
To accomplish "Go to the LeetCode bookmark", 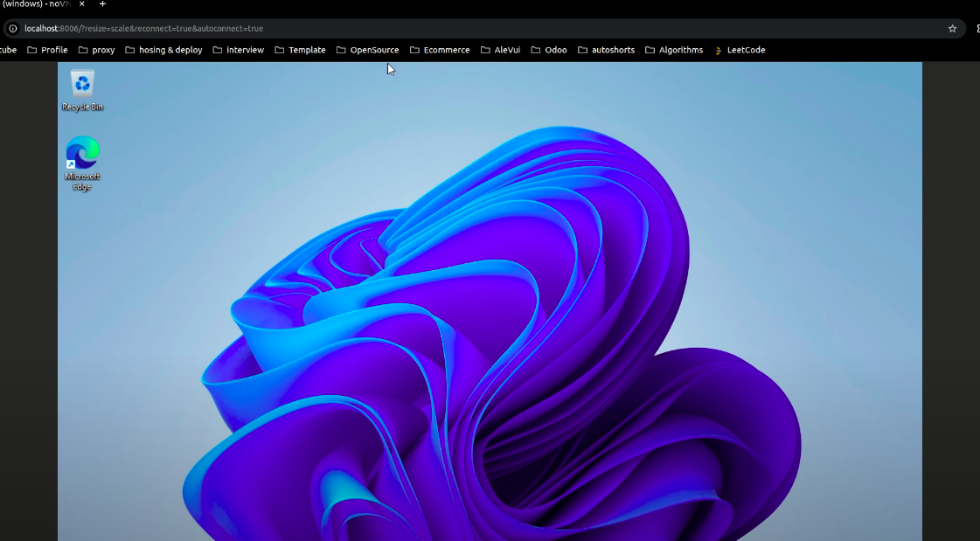I will coord(740,50).
